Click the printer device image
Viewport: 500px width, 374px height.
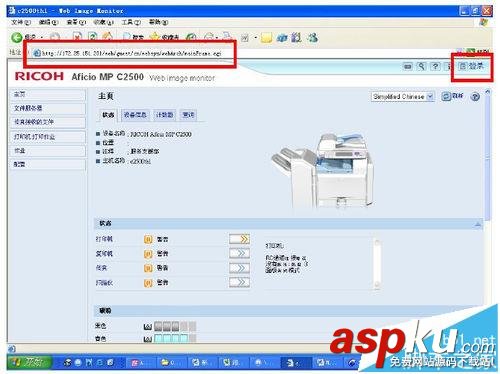click(x=323, y=170)
